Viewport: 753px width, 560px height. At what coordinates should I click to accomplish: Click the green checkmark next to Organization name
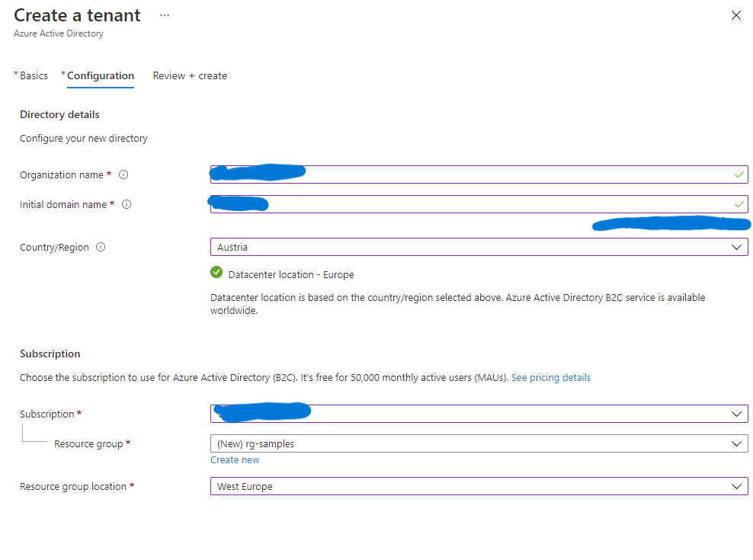point(738,174)
